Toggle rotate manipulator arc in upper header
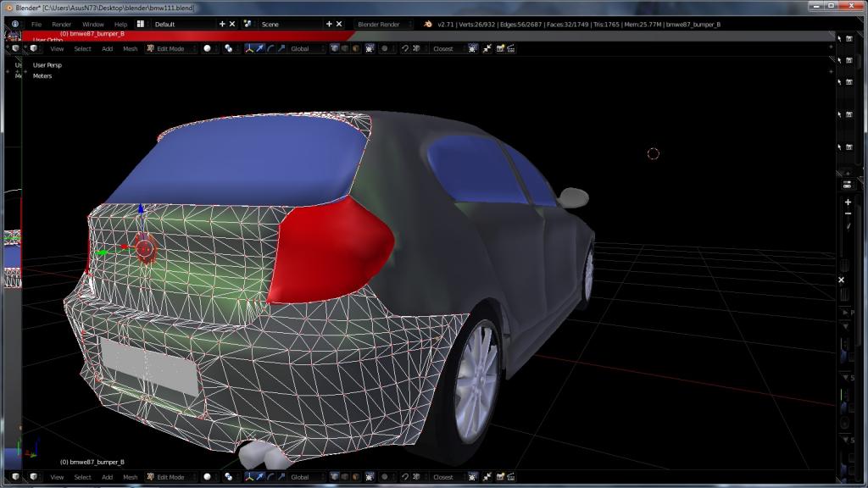The image size is (868, 488). (270, 48)
